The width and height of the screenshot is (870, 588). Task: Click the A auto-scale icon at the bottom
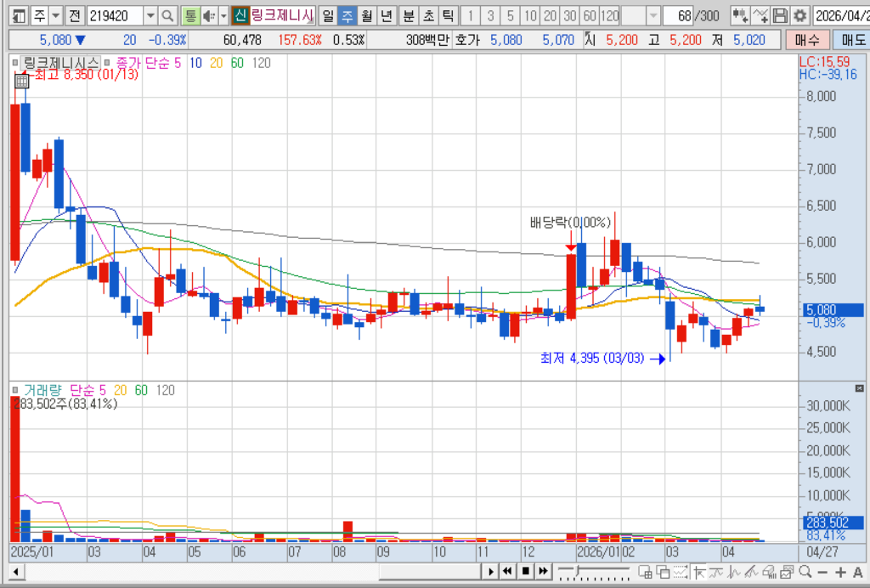click(858, 572)
